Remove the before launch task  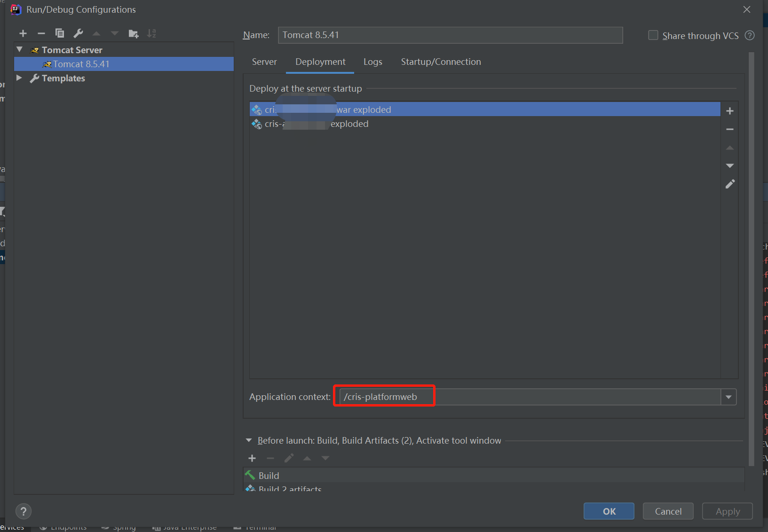pyautogui.click(x=270, y=458)
